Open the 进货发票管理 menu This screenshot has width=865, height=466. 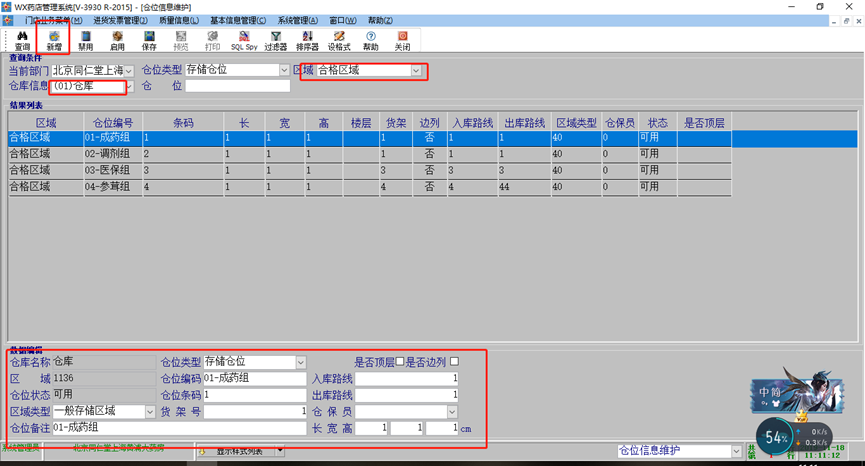(120, 20)
